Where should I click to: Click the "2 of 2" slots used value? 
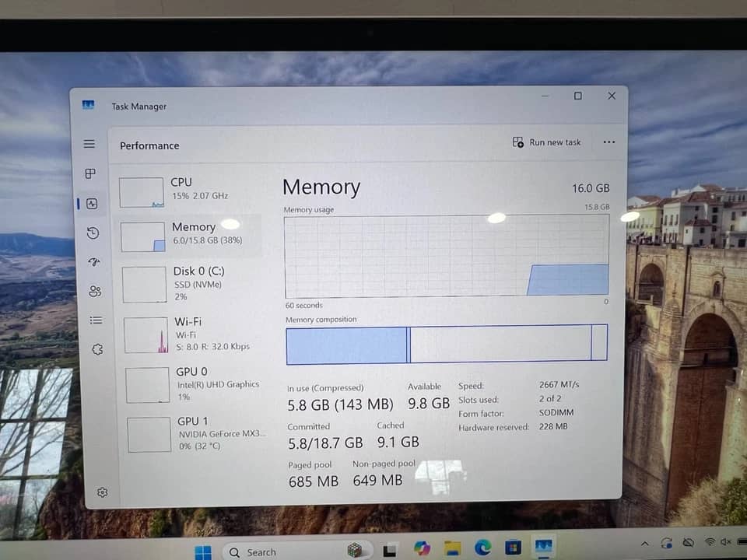point(550,398)
